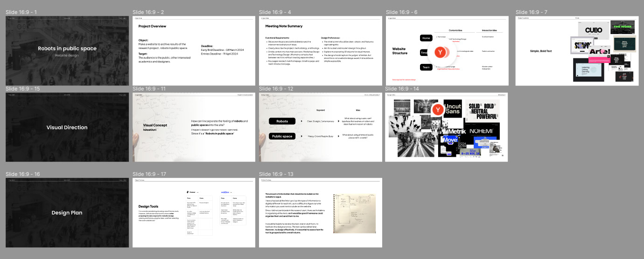The width and height of the screenshot is (644, 259).
Task: Select the black "Public space" keyword pill
Action: click(x=282, y=136)
